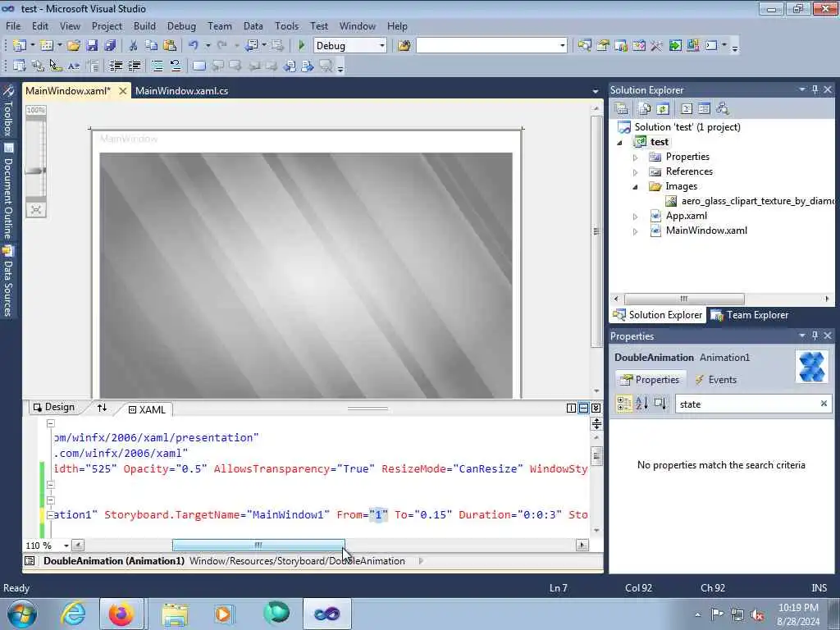
Task: Open the 110 % zoom dropdown
Action: pos(66,546)
